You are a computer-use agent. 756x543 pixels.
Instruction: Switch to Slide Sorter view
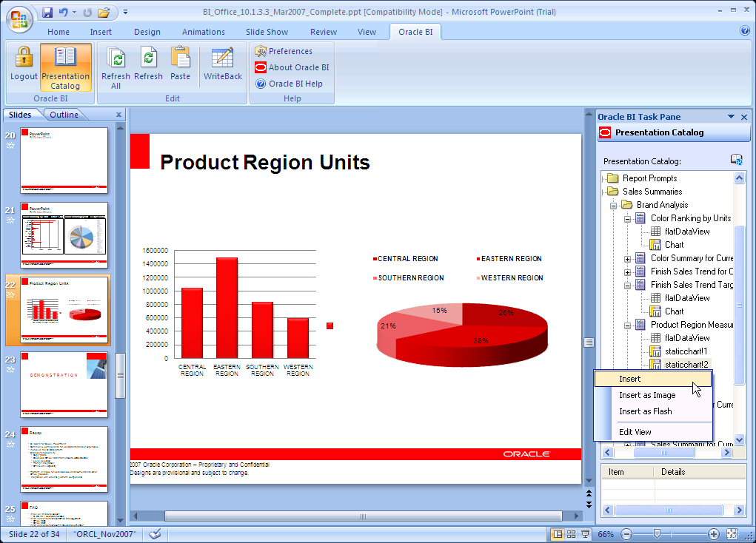(572, 534)
